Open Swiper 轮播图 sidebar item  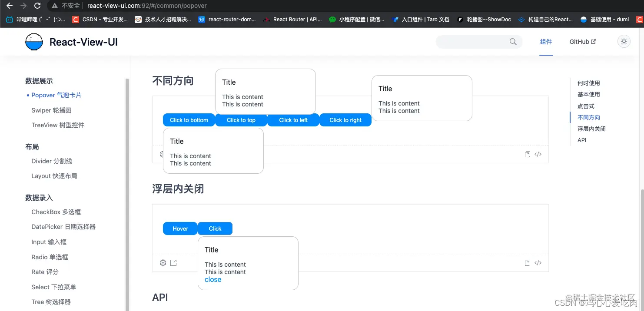click(51, 110)
